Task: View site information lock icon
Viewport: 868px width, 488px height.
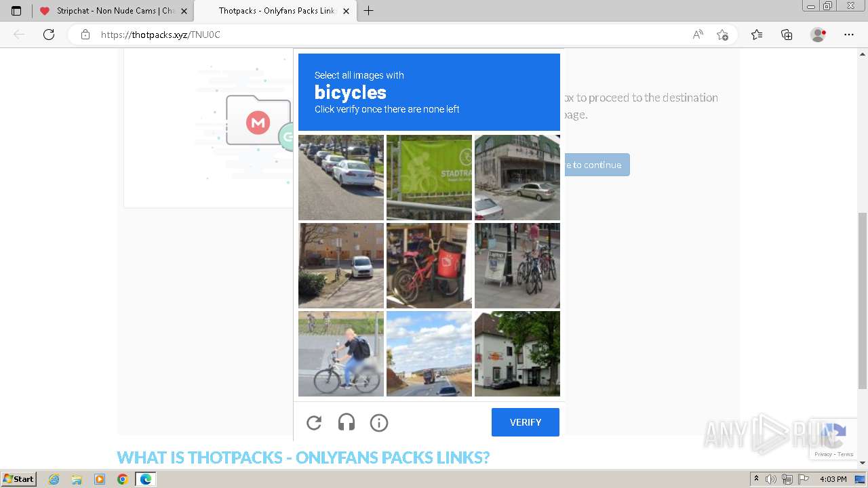Action: pyautogui.click(x=85, y=35)
